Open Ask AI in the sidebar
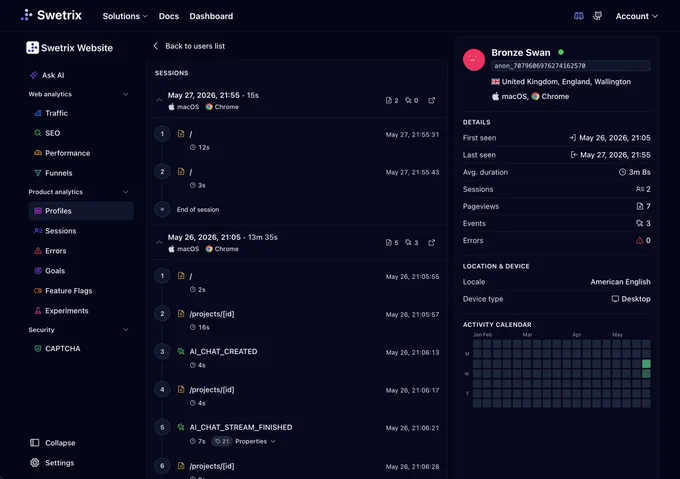680x479 pixels. (x=53, y=75)
